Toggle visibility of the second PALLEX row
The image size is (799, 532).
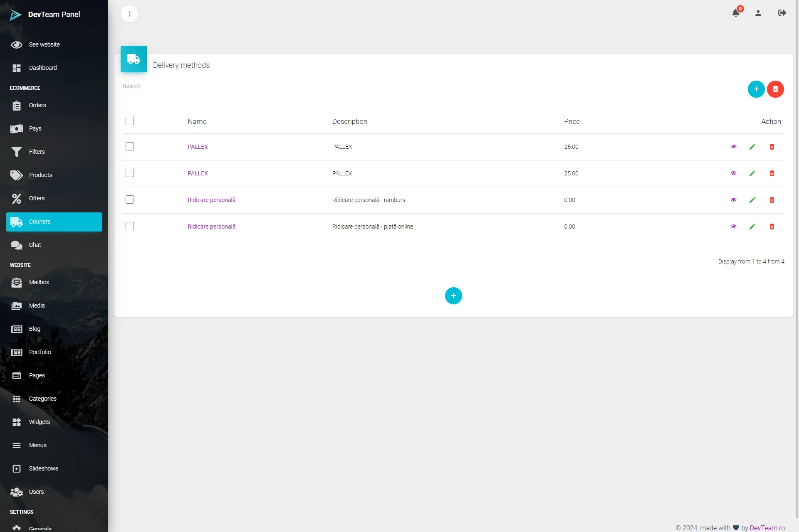pos(733,173)
